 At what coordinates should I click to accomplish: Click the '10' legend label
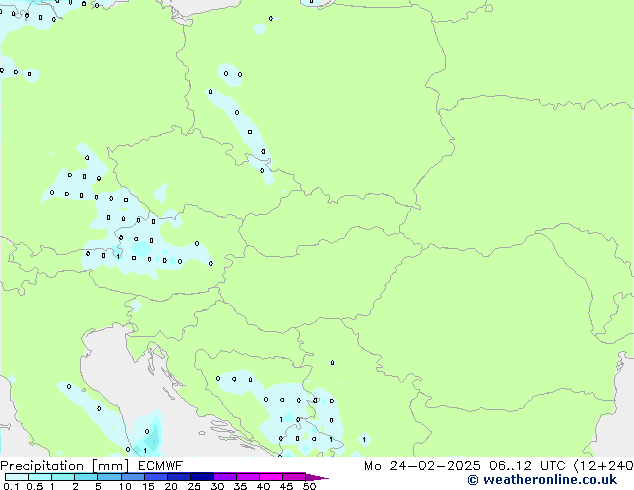pyautogui.click(x=125, y=486)
